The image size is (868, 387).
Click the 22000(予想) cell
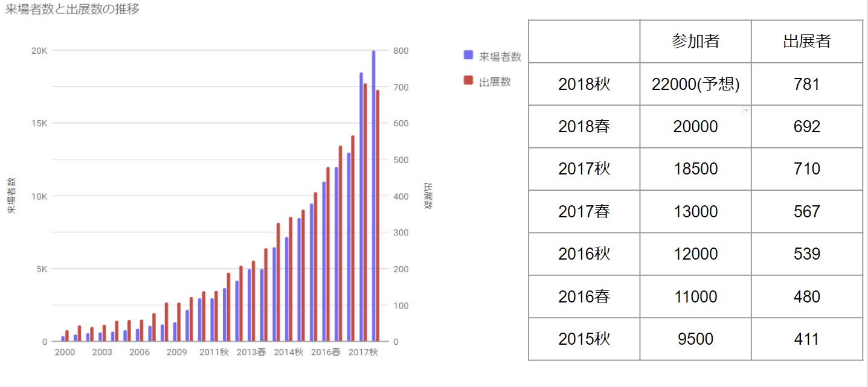click(x=696, y=84)
